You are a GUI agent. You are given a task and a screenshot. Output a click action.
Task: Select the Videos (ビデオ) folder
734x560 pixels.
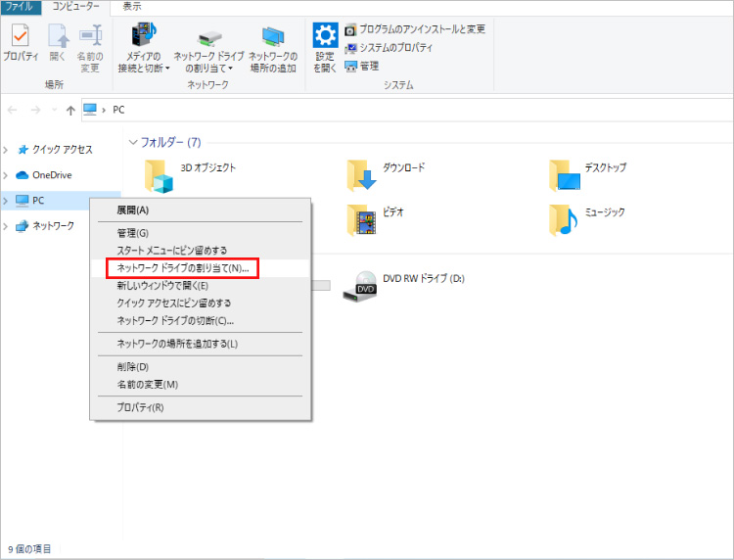pyautogui.click(x=376, y=219)
